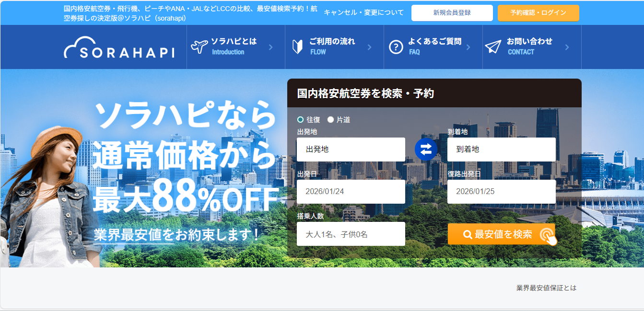Open the 出発地 departure selector
Screen dimensions: 644x311
click(351, 150)
